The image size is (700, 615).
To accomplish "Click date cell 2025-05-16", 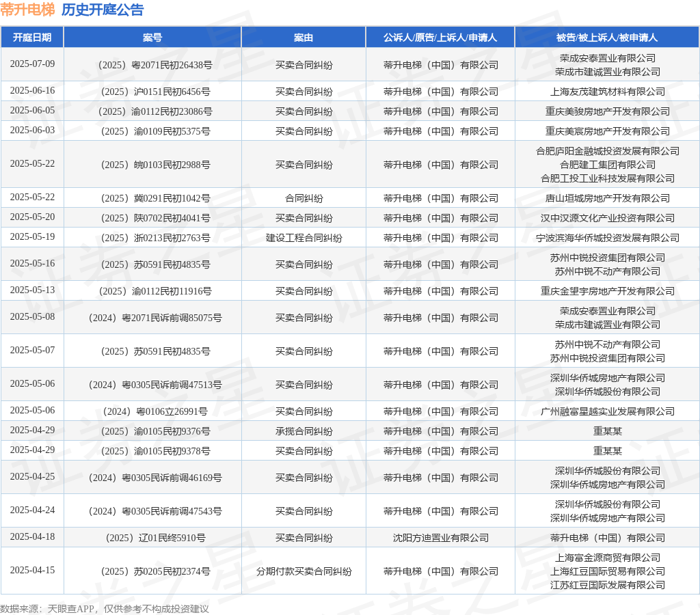I will (x=32, y=264).
